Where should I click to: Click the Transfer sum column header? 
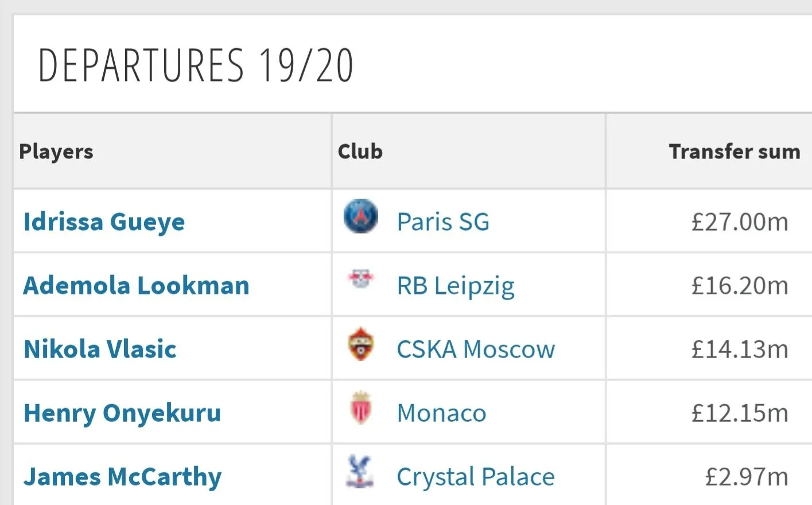734,151
